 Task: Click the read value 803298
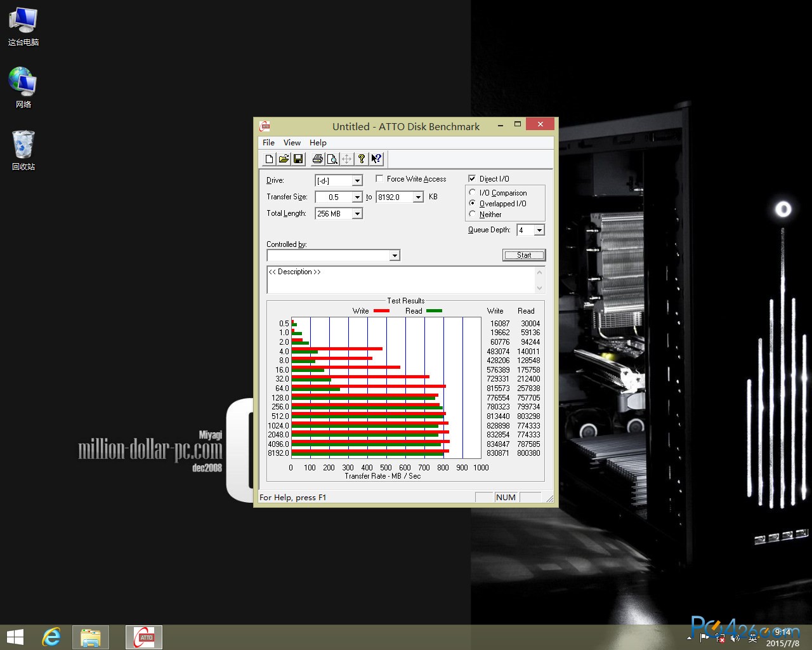coord(528,416)
